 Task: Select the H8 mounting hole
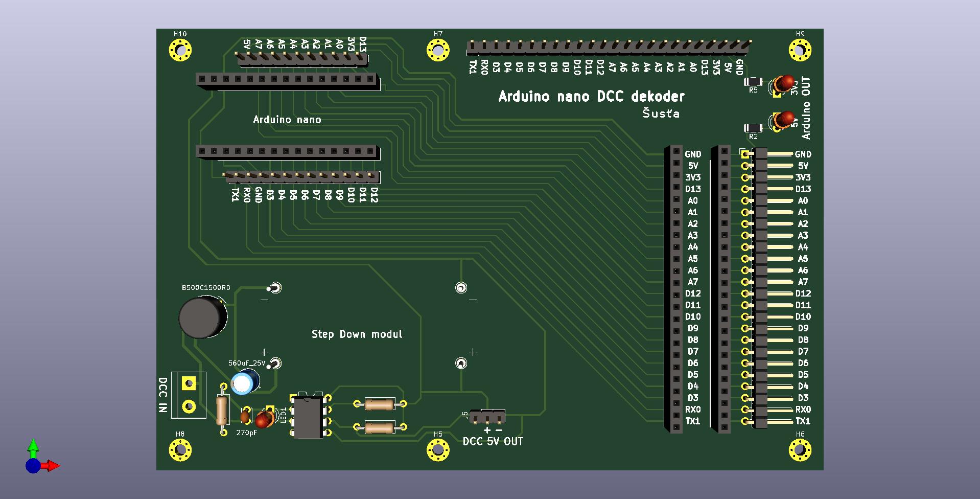180,450
